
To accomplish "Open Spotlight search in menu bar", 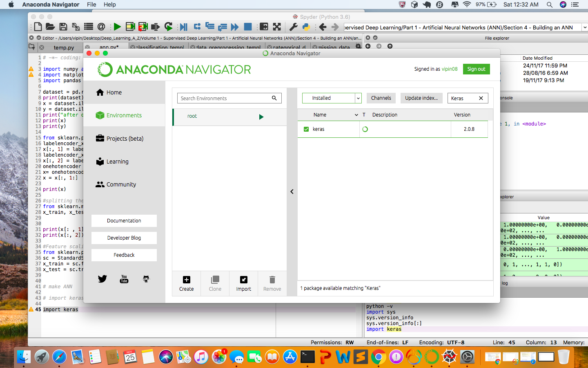I will tap(550, 4).
